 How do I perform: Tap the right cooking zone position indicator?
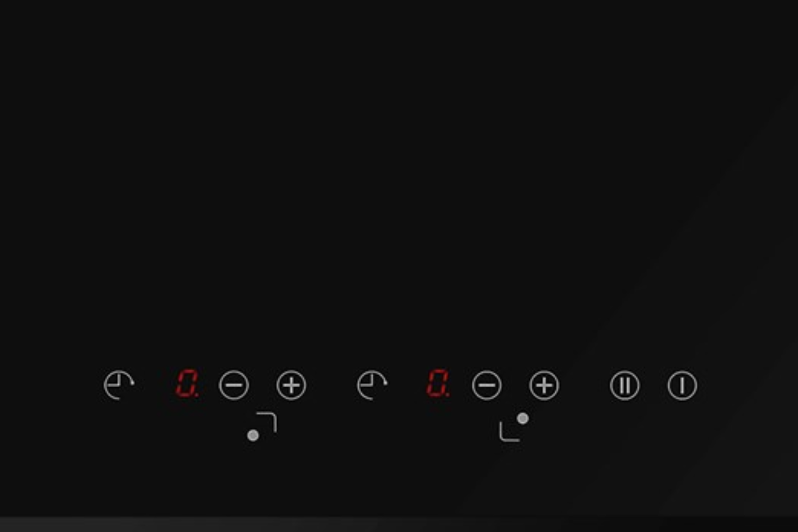(x=514, y=427)
